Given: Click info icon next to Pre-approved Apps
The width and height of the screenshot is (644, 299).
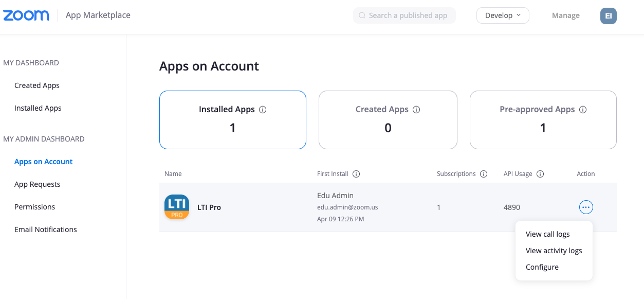Looking at the screenshot, I should tap(583, 110).
